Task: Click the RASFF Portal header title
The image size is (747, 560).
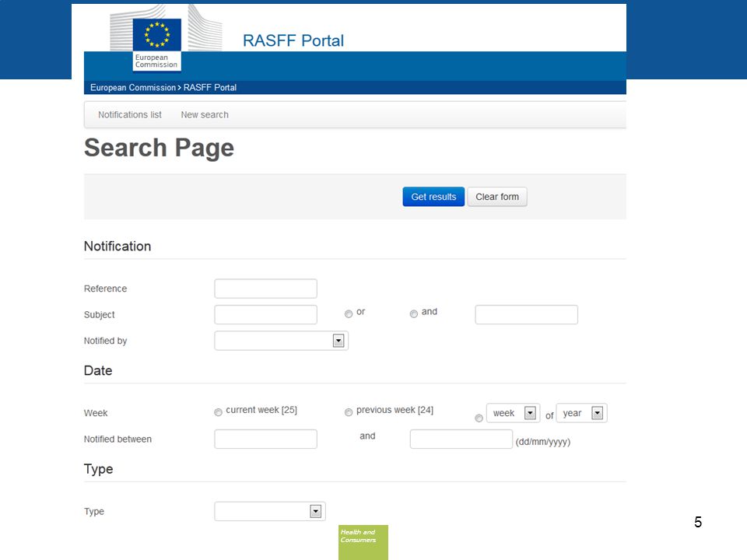Action: 293,40
